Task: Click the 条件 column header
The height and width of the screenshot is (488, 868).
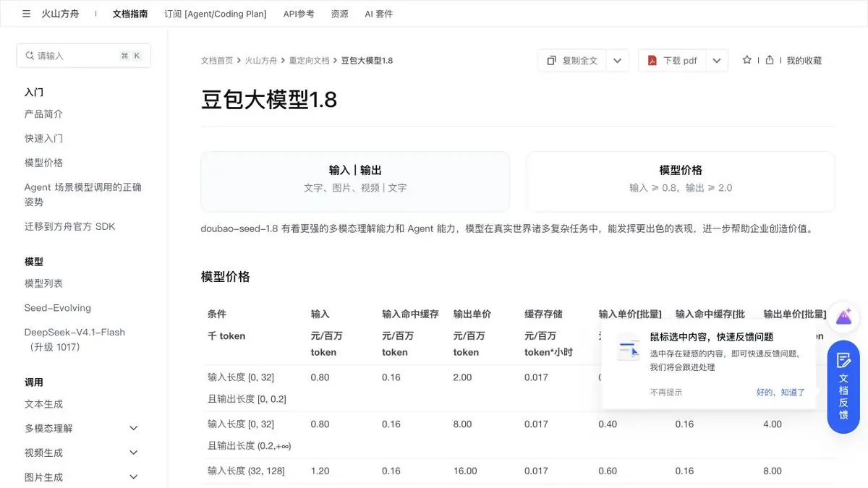Action: [217, 314]
